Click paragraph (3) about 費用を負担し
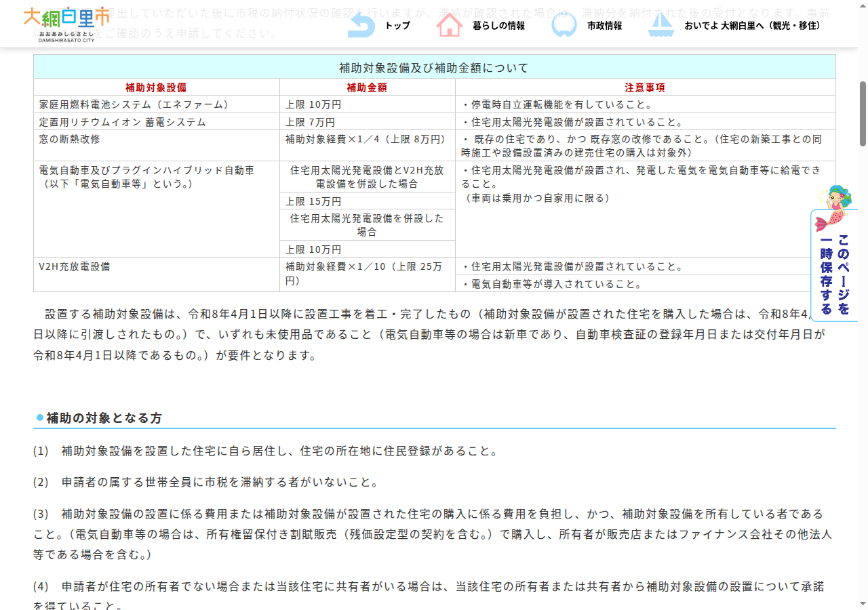868x610 pixels. pos(433,534)
